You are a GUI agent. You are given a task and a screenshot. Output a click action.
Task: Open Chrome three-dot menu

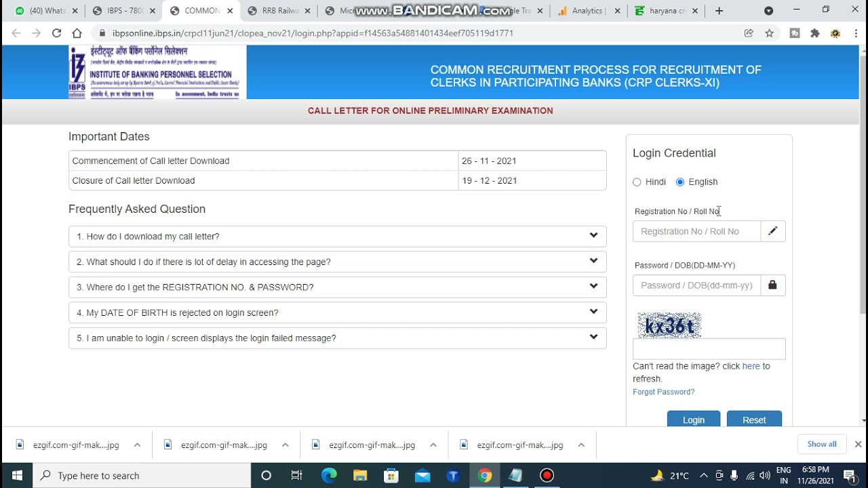coord(856,33)
